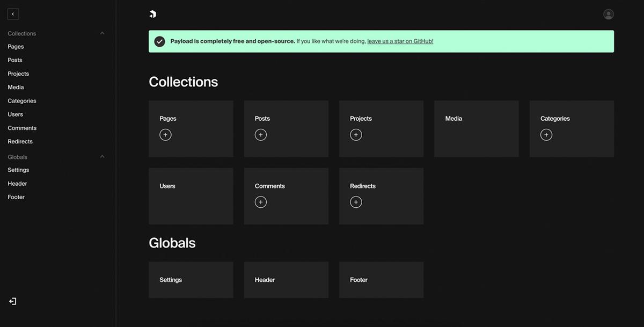This screenshot has height=327, width=644.
Task: Create a new Redirect using its plus icon
Action: 356,202
